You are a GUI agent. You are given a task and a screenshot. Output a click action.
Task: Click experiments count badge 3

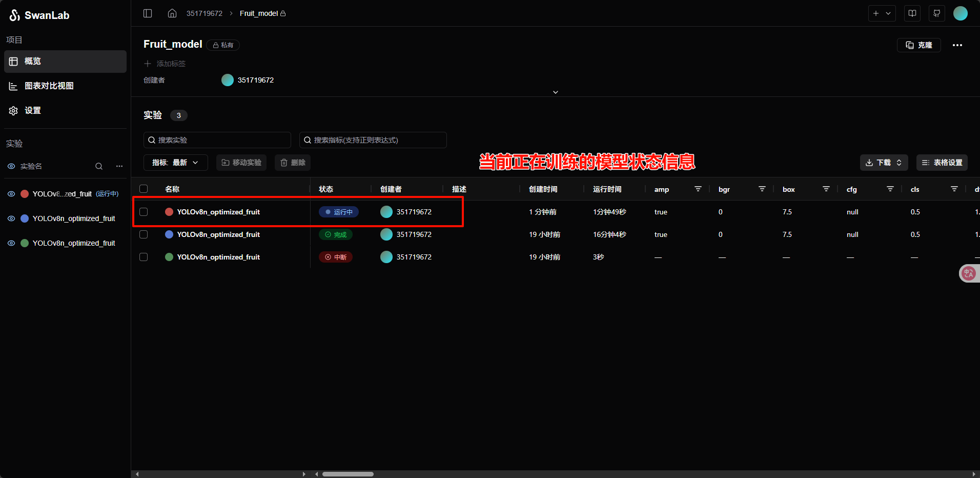pos(179,115)
